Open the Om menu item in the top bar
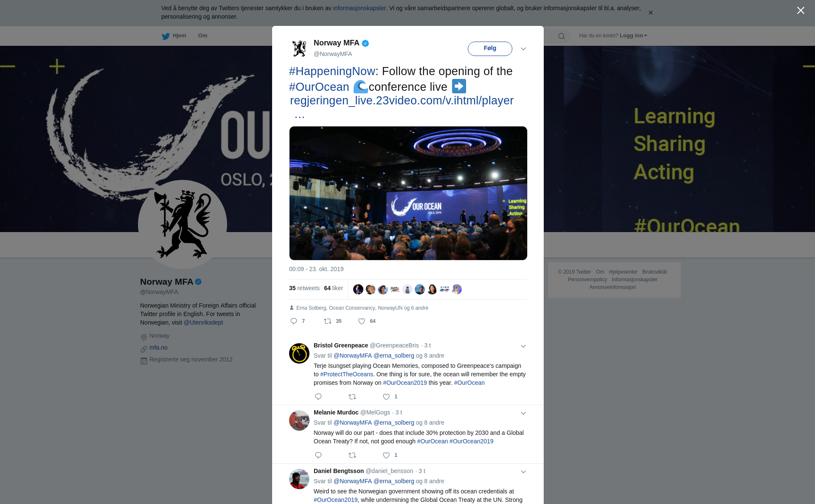The width and height of the screenshot is (815, 504). pos(202,36)
